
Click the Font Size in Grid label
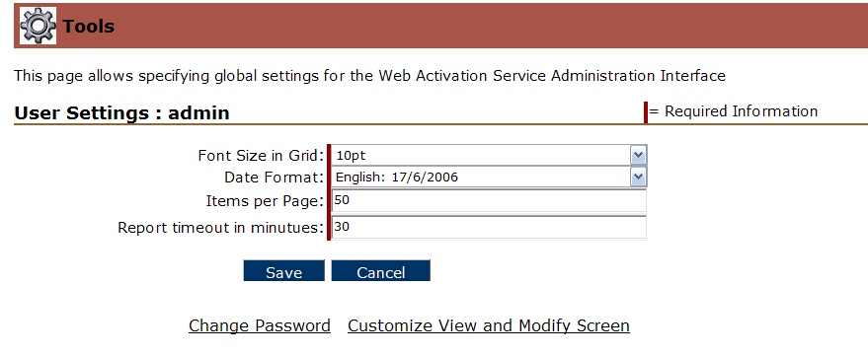(261, 156)
